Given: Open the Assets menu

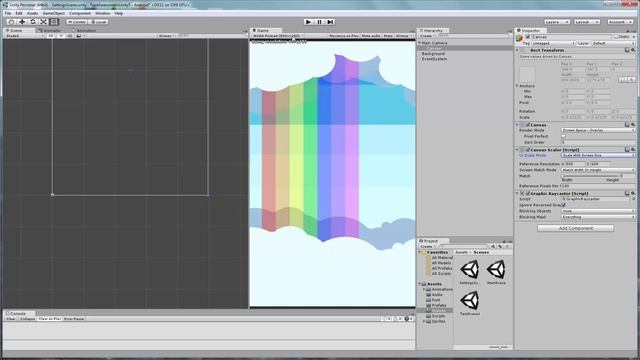Looking at the screenshot, I should coord(32,13).
